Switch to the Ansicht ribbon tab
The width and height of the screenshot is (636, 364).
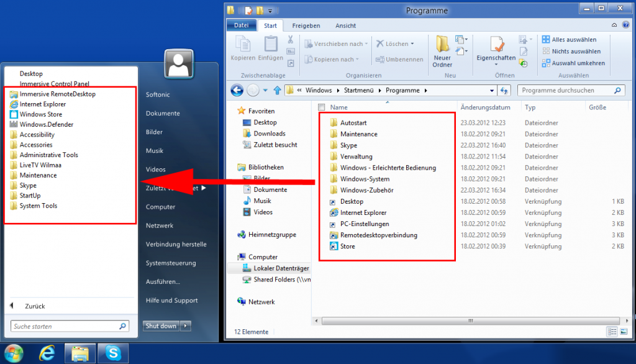point(345,25)
